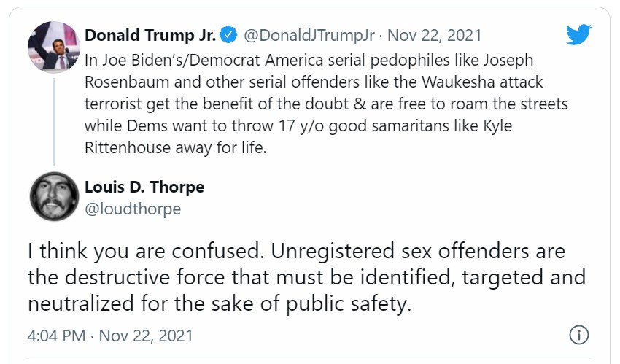Open the @loudthorpe handle link
Screen dimensions: 620x364
tap(133, 209)
